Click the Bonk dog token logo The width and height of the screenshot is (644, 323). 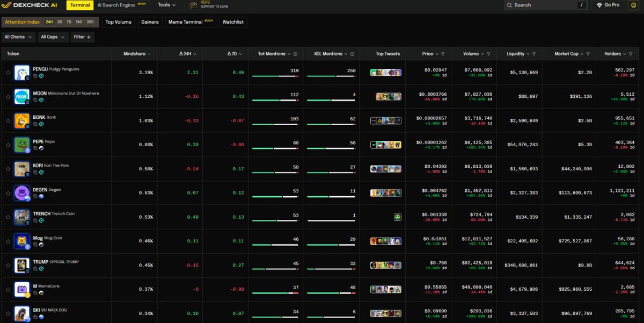pyautogui.click(x=21, y=121)
